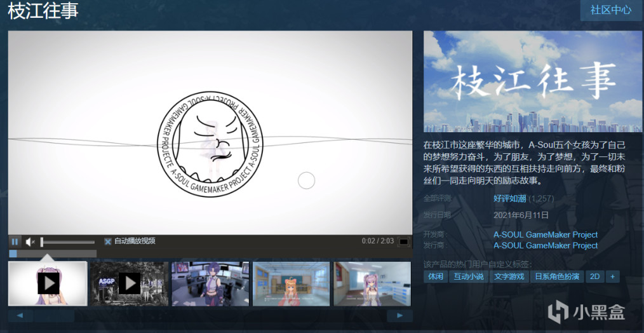The height and width of the screenshot is (333, 644).
Task: Unmute the video with the speaker icon
Action: point(30,241)
